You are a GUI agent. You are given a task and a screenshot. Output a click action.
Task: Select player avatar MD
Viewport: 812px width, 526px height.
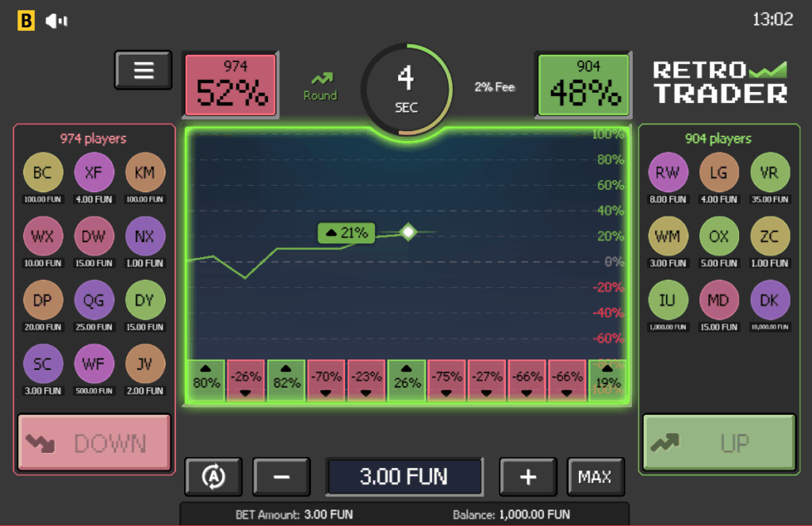click(x=718, y=300)
